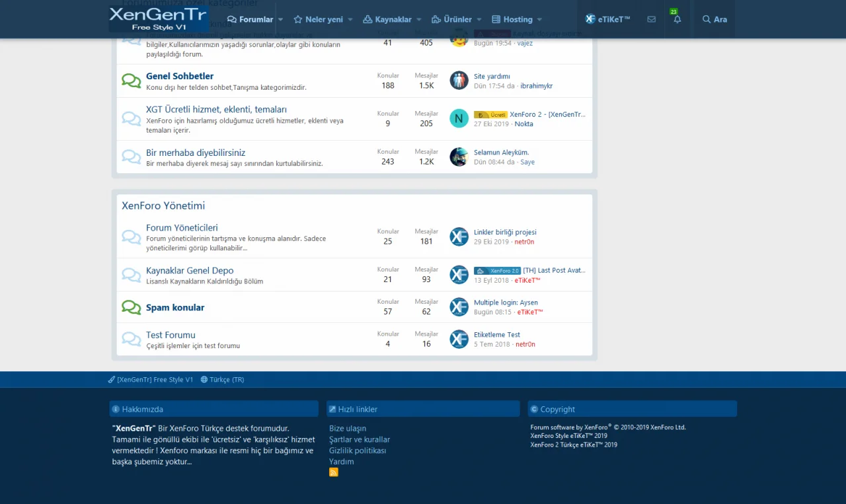Open the Forum Yöneticileri forum
This screenshot has width=846, height=504.
click(182, 227)
